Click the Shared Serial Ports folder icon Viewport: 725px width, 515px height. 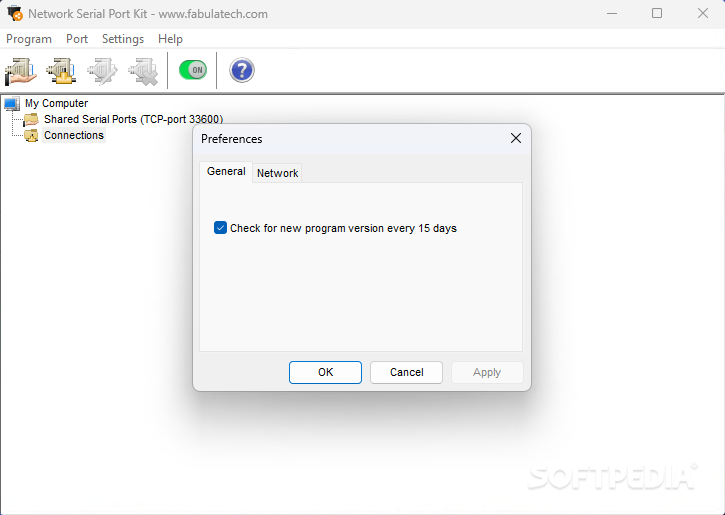click(x=31, y=120)
